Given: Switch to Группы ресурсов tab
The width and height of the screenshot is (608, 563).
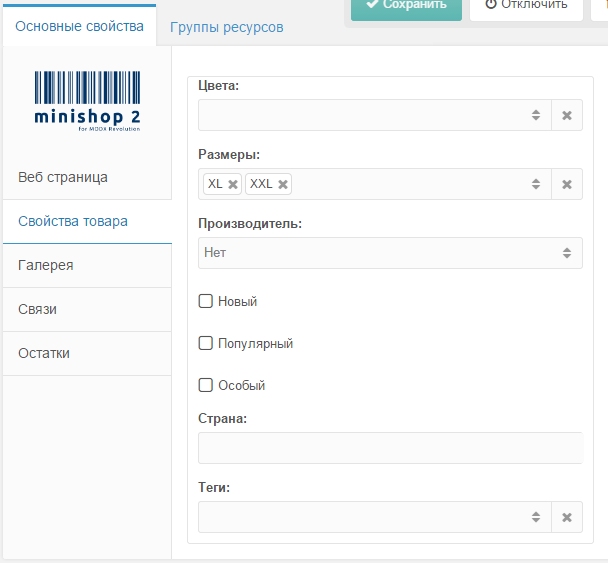Looking at the screenshot, I should (x=226, y=27).
